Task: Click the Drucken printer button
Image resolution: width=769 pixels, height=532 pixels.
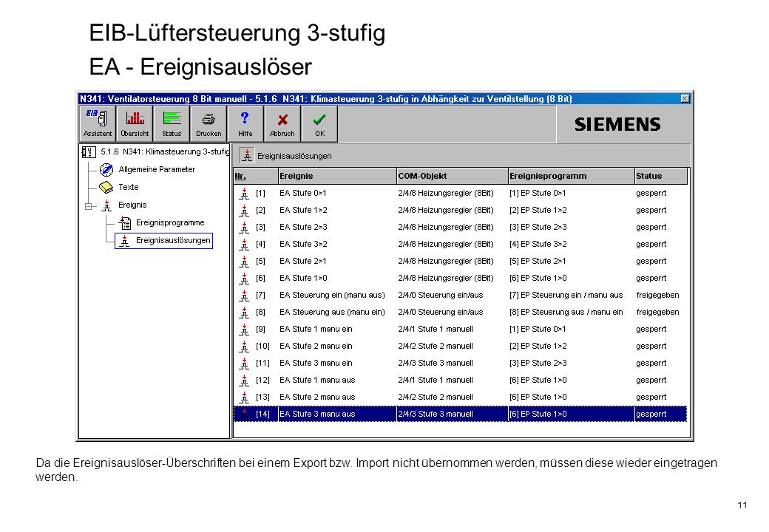Action: pos(209,124)
